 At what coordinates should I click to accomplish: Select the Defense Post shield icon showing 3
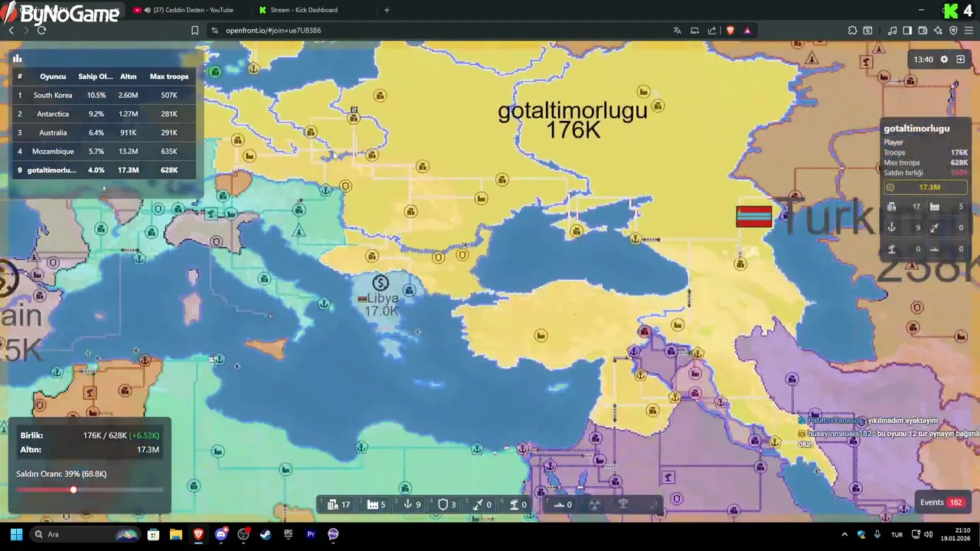pyautogui.click(x=443, y=504)
